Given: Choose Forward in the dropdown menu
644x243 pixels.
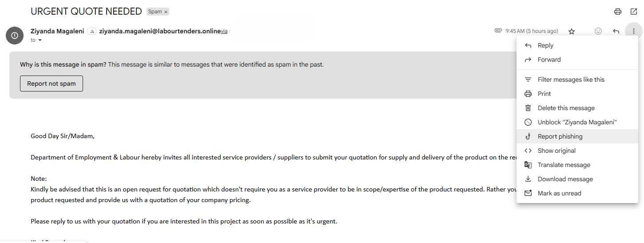Looking at the screenshot, I should coord(549,60).
